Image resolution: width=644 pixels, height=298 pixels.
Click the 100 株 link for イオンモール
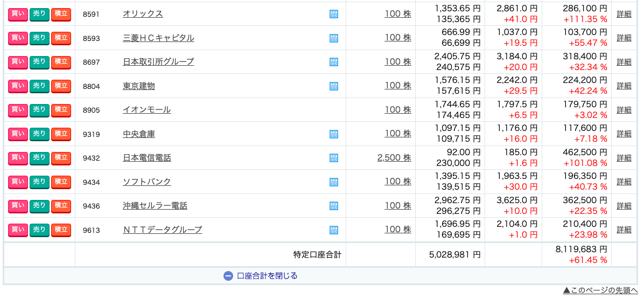pos(398,110)
